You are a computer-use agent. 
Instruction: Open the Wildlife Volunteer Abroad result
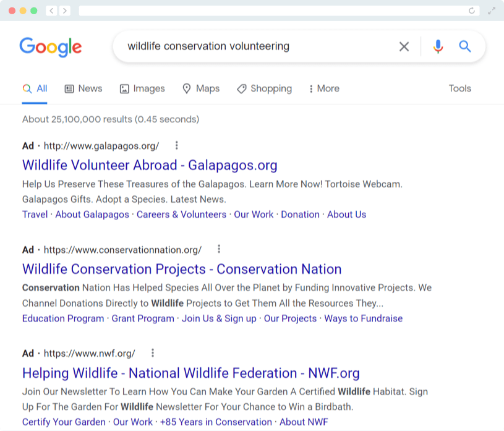point(149,165)
